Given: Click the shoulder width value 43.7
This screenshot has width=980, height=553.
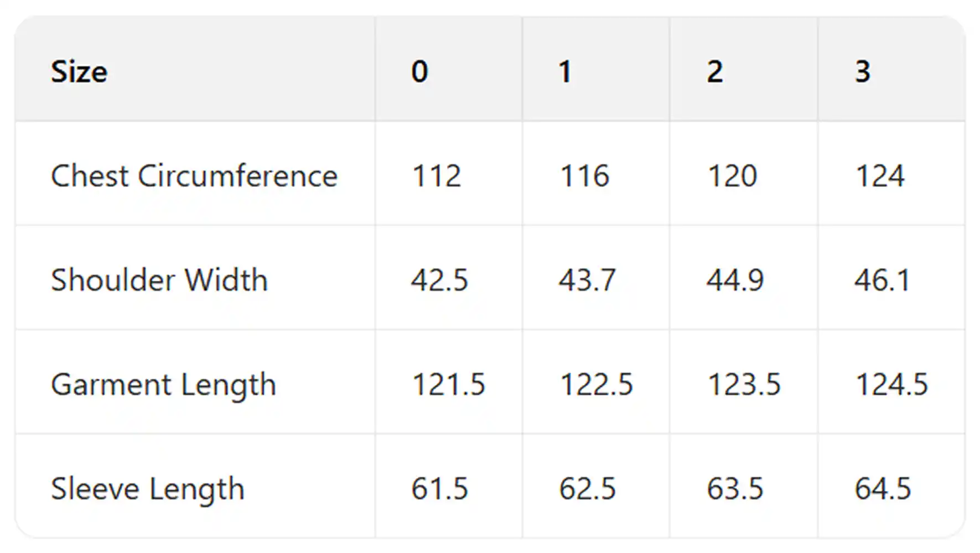Looking at the screenshot, I should point(587,280).
